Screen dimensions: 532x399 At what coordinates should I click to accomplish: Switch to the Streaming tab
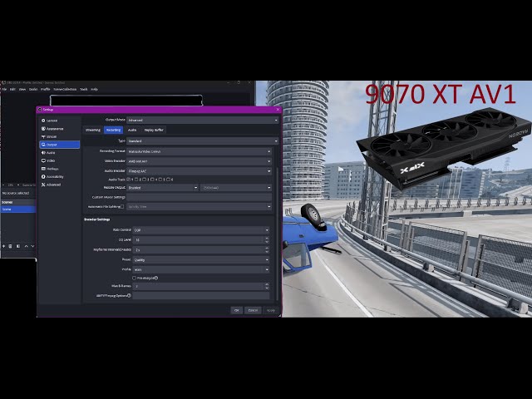click(93, 130)
